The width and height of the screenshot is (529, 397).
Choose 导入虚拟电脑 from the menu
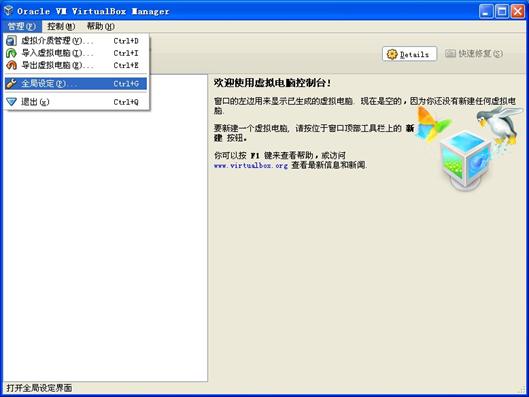76,53
